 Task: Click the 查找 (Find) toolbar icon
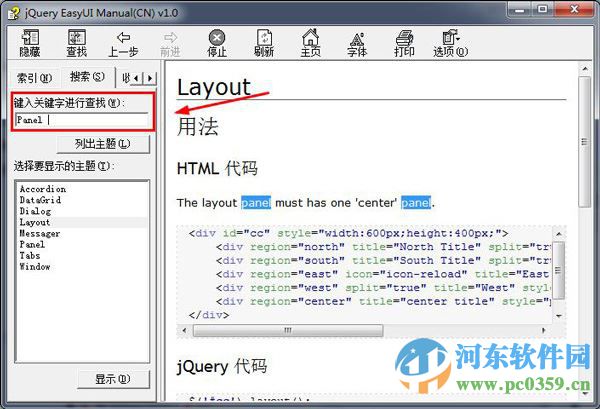[x=77, y=43]
